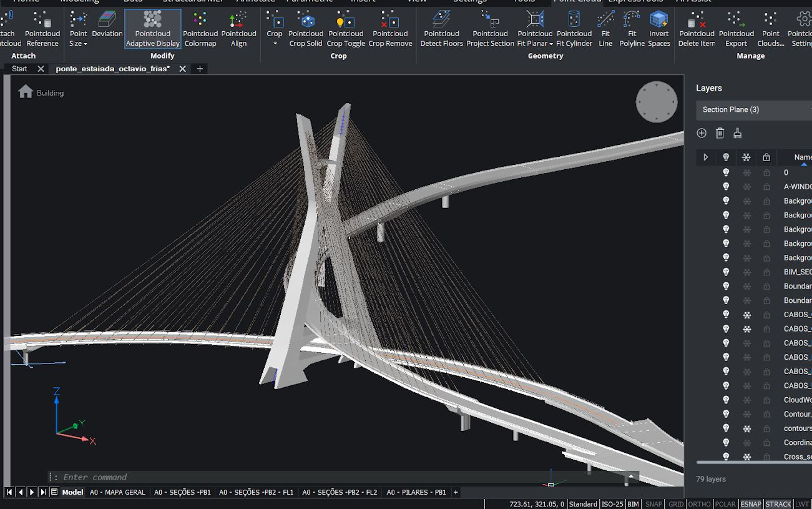Unfreeze the contours layer snowflake
812x509 pixels.
click(x=746, y=428)
